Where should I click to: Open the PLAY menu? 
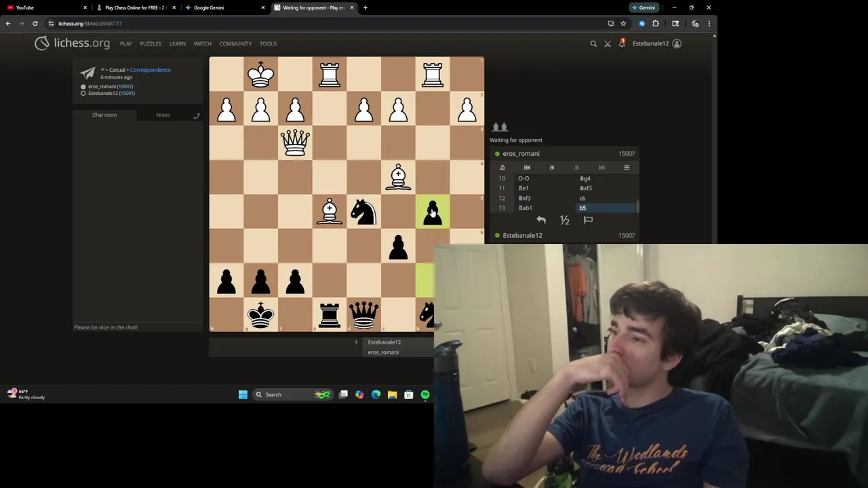click(x=126, y=43)
